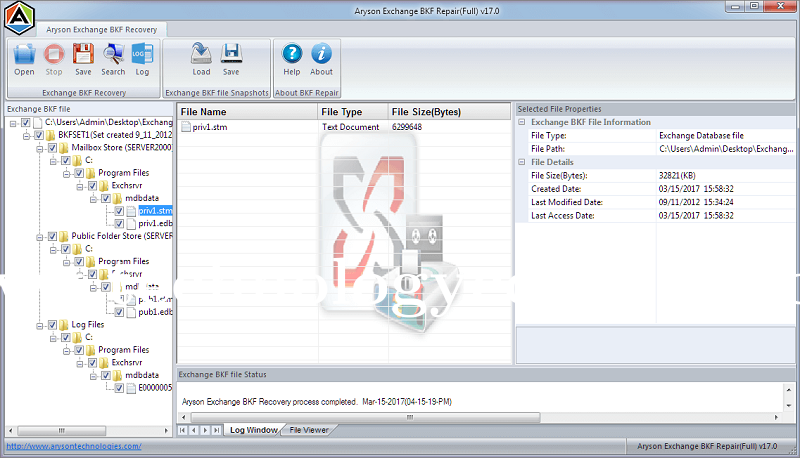The image size is (800, 458).
Task: Collapse the Public Folder Store node
Action: coord(39,237)
